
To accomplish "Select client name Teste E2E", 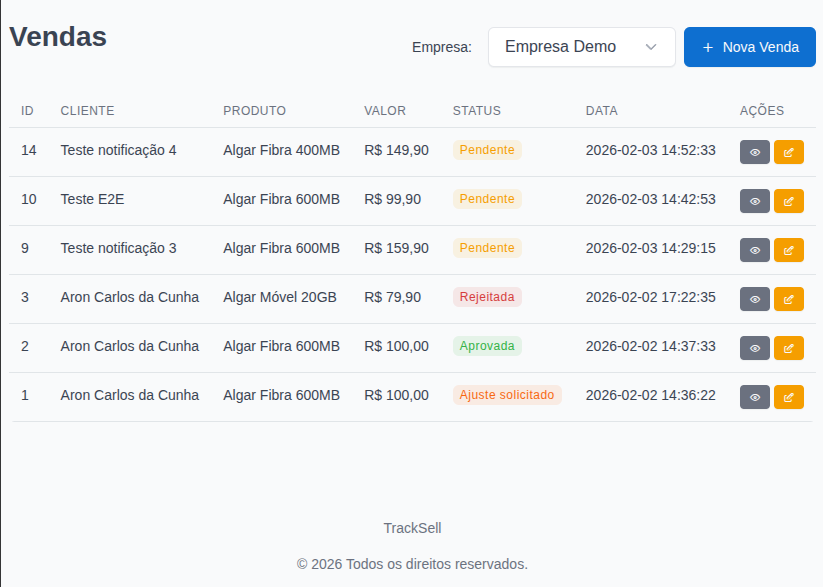I will [92, 199].
